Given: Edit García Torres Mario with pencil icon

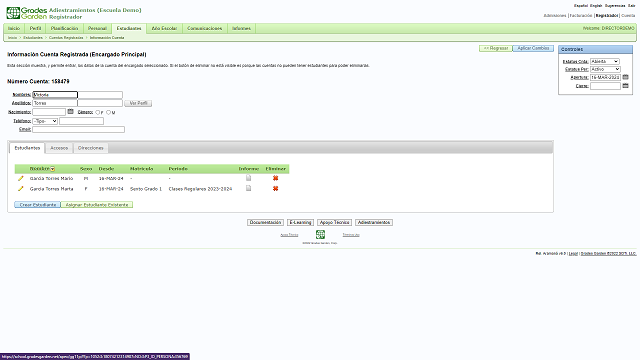Looking at the screenshot, I should point(20,178).
